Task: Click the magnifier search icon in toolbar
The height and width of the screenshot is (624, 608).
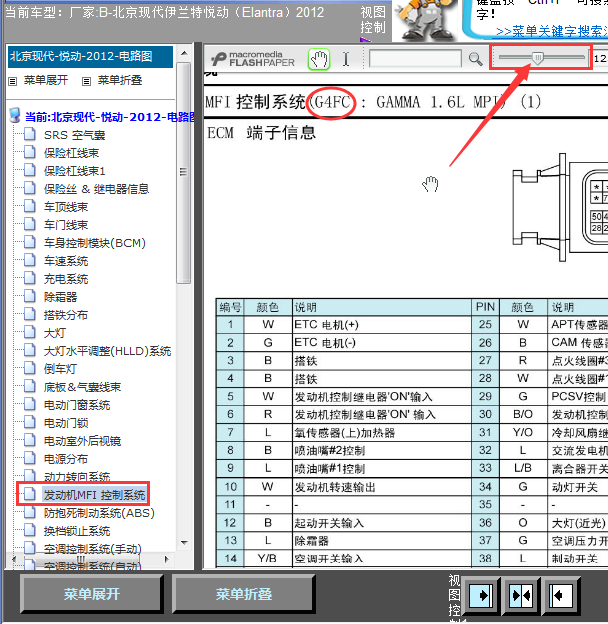Action: 475,59
